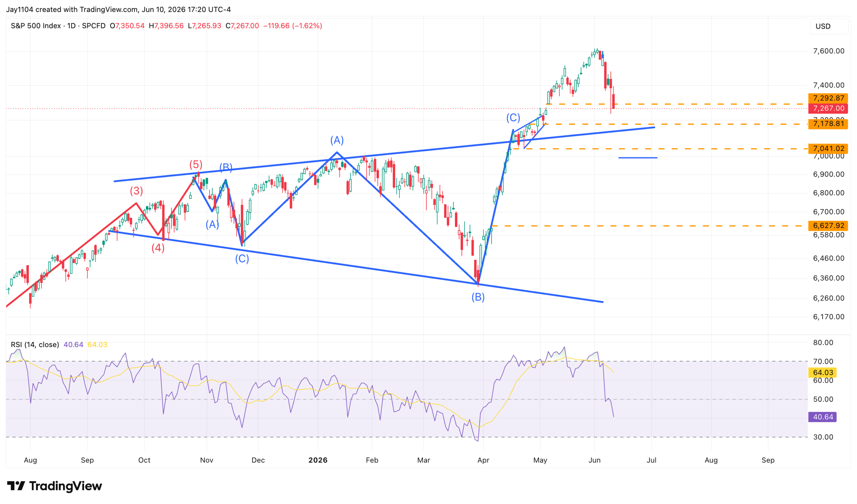Click the red 7,267.00 current price tag
Screen dimensions: 857x504
tap(828, 108)
